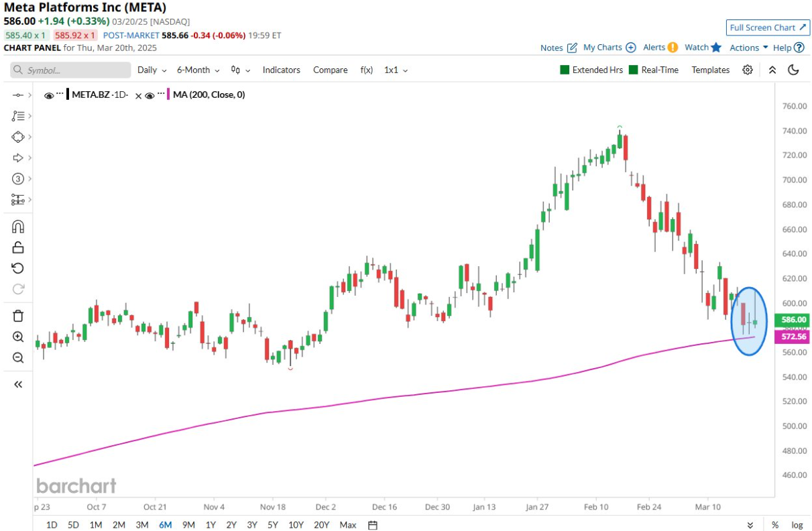Delete drawings with the trash icon

click(x=18, y=316)
